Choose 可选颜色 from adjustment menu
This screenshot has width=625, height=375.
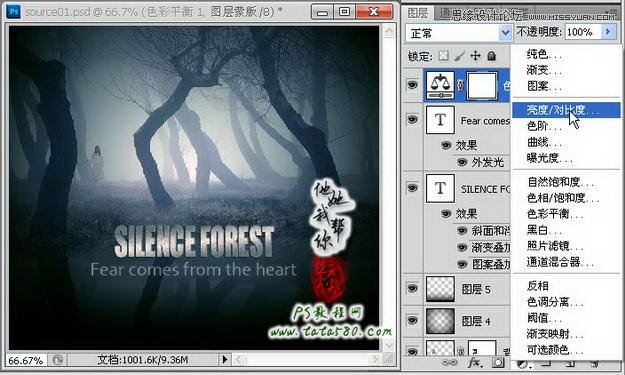(x=566, y=350)
